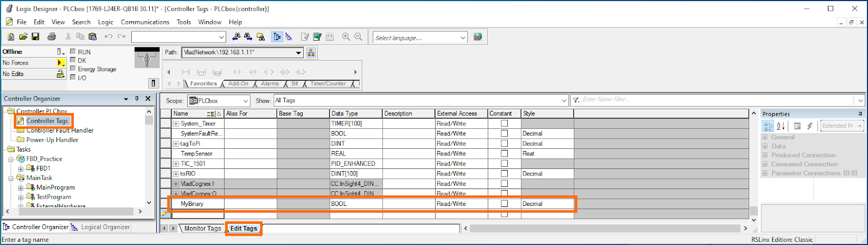The width and height of the screenshot is (868, 245).
Task: Click the Zoom In magnifier icon
Action: 346,37
